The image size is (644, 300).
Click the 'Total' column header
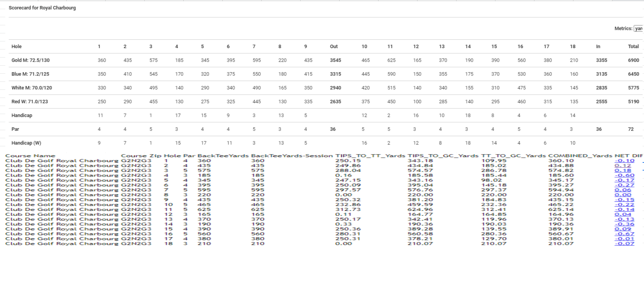pyautogui.click(x=633, y=46)
